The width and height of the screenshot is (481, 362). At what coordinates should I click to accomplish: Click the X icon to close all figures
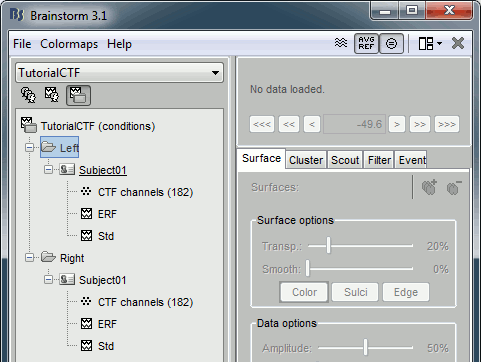pyautogui.click(x=458, y=43)
